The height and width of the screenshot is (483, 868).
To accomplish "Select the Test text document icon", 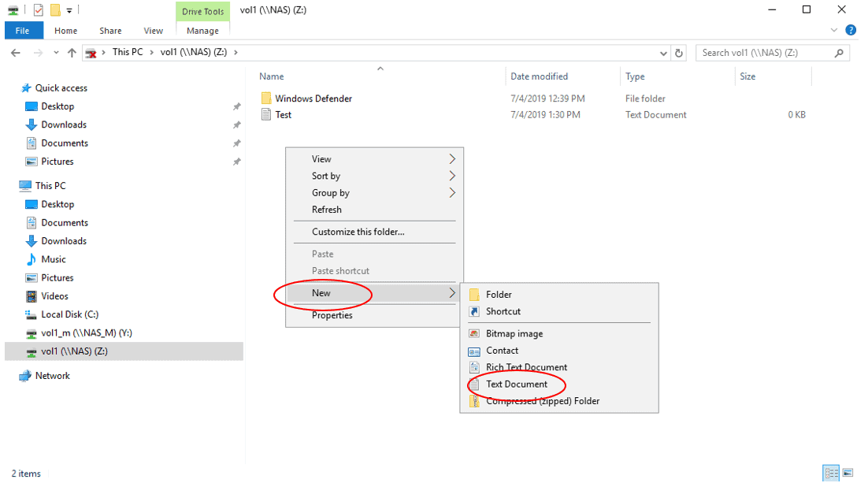I will [x=266, y=115].
